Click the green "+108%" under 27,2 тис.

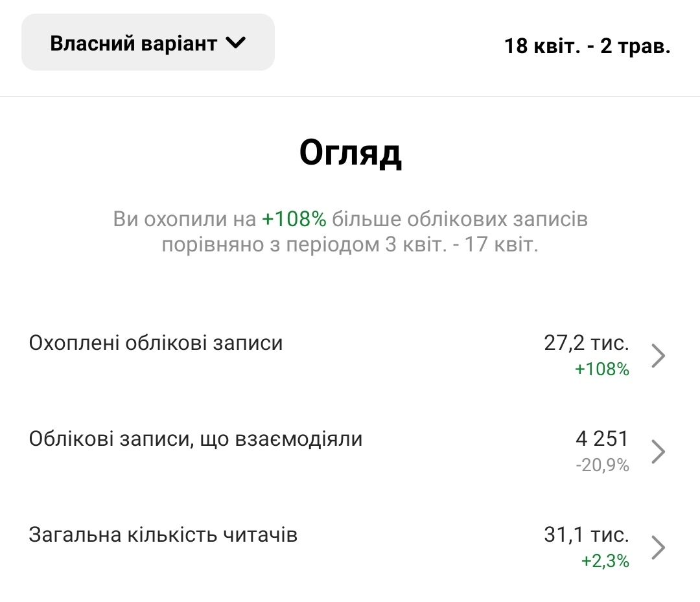click(602, 369)
